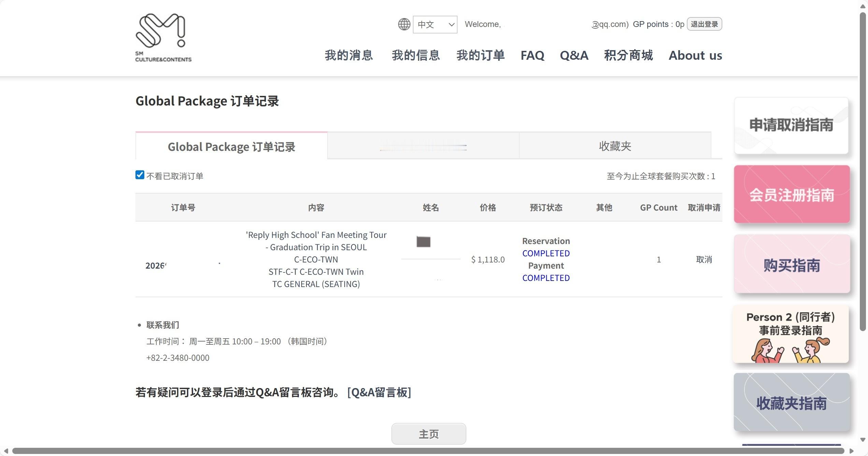Click the 退出登录 logout button
This screenshot has height=456, width=868.
(x=704, y=24)
